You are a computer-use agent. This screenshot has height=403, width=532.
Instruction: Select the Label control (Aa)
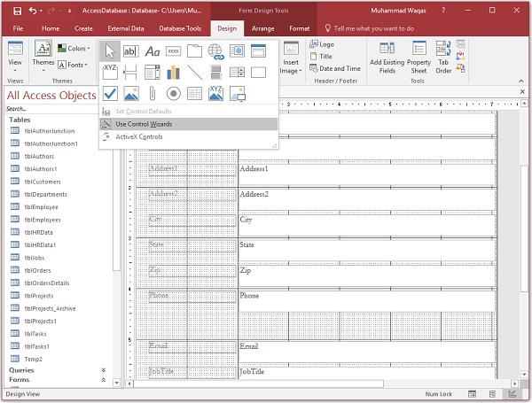point(153,51)
